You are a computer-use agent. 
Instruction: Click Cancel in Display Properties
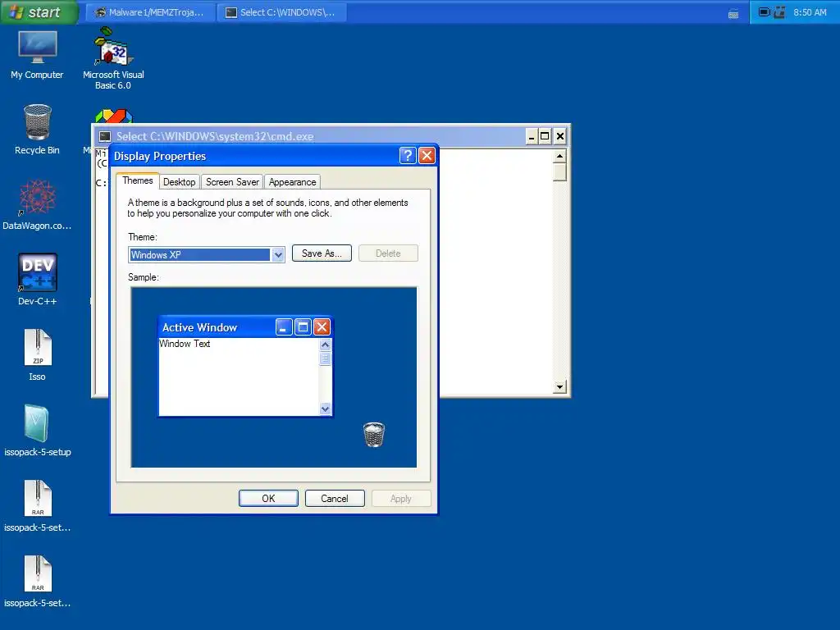(x=335, y=498)
